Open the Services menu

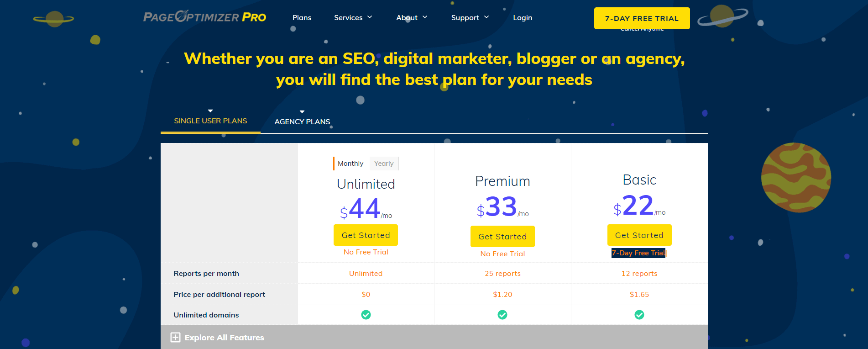[348, 17]
